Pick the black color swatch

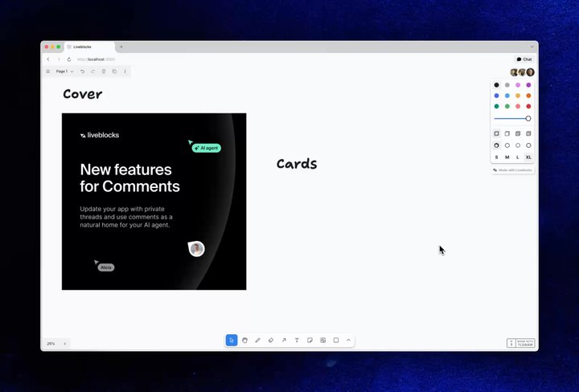click(x=497, y=85)
